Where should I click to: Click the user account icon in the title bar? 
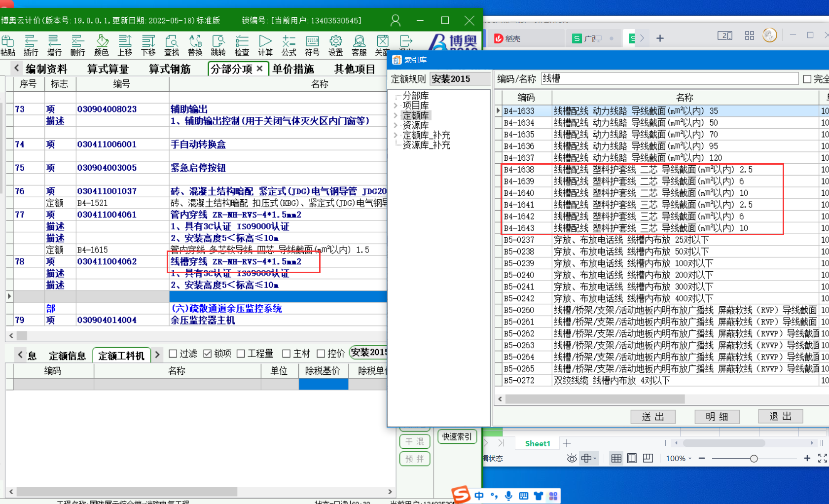395,20
